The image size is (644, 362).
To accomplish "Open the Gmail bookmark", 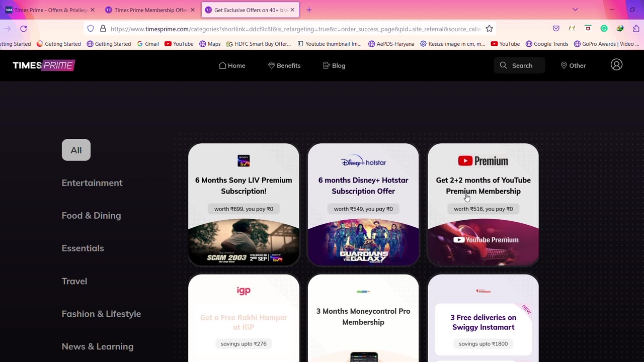I will tap(148, 44).
